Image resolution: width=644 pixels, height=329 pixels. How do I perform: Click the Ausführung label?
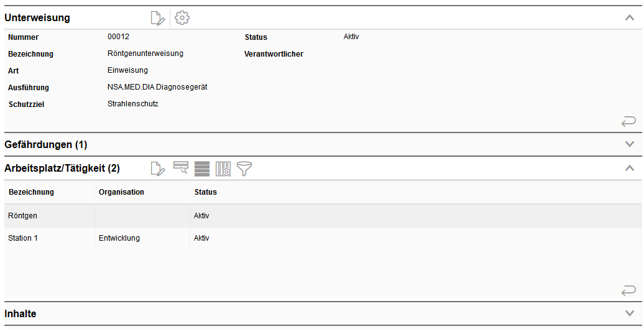click(x=29, y=88)
